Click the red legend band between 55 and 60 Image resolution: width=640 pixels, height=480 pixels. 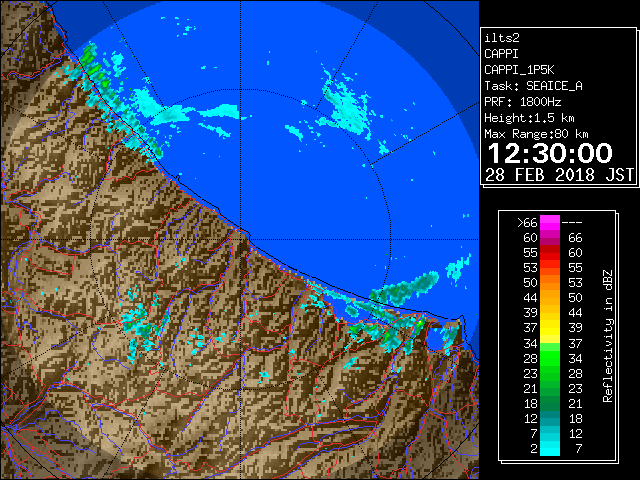550,253
